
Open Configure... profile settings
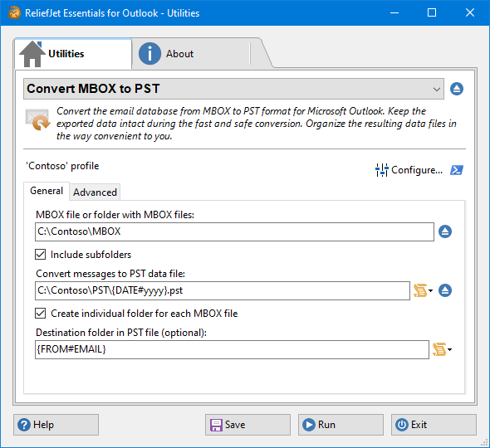click(x=409, y=170)
